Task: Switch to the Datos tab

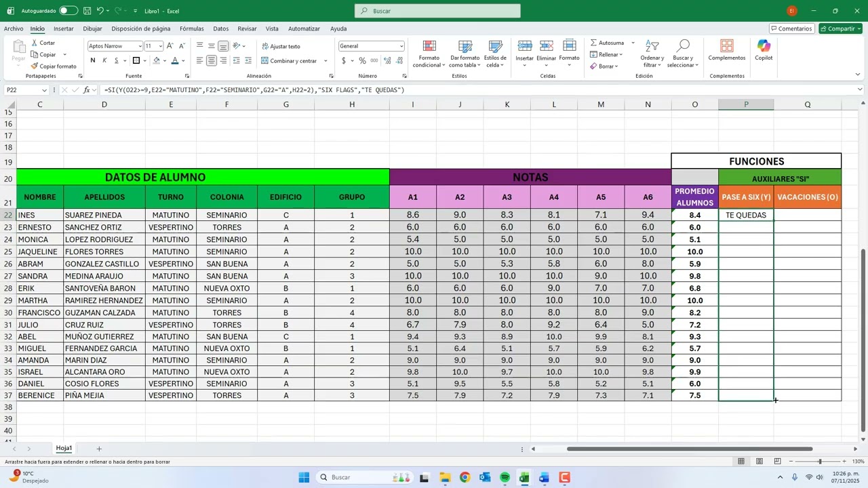Action: tap(221, 29)
